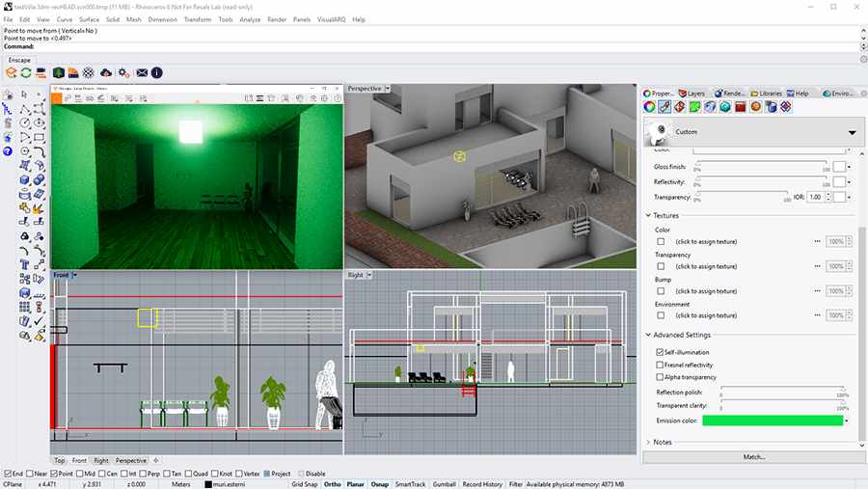Open object Material properties paintbrush icon
The height and width of the screenshot is (489, 868).
point(665,107)
